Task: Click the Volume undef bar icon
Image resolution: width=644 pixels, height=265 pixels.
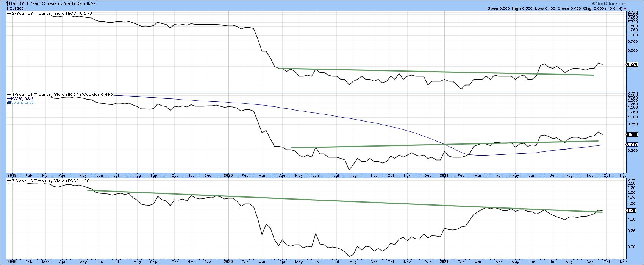Action: (x=8, y=102)
